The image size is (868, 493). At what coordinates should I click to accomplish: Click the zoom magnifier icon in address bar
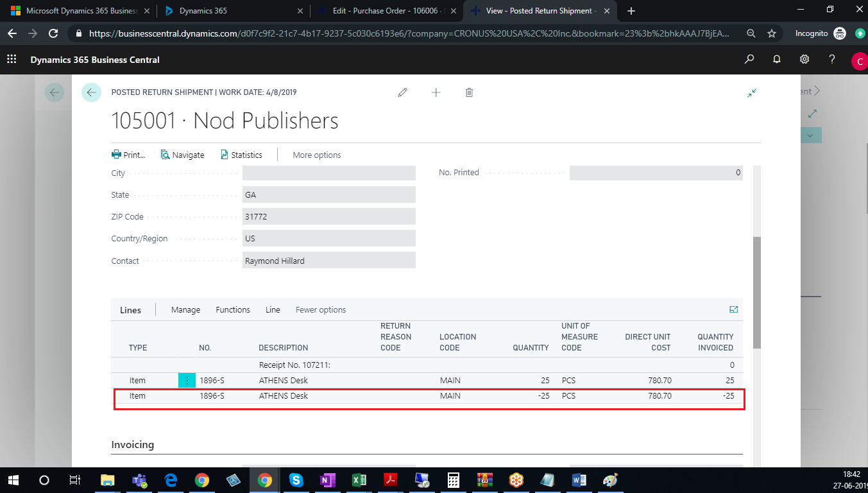coord(751,33)
